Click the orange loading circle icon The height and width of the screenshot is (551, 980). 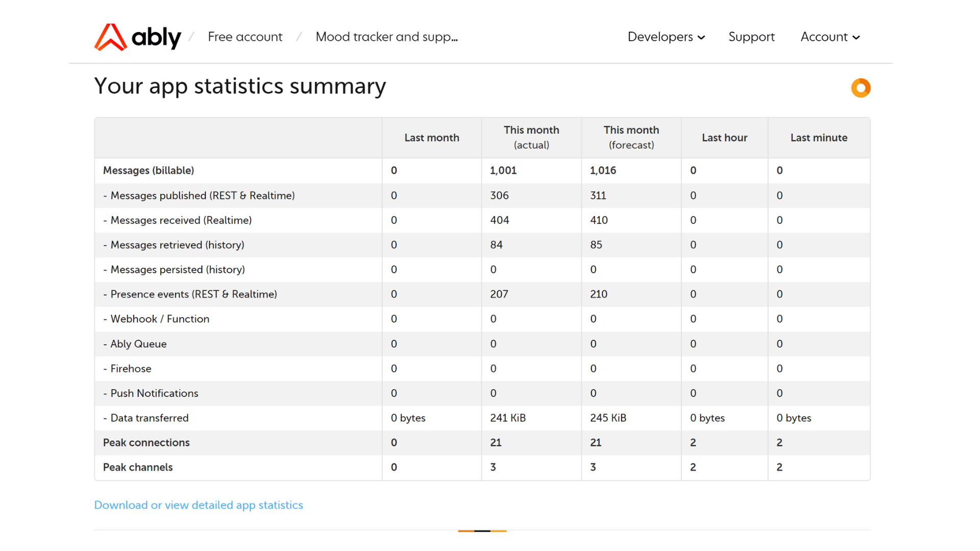[861, 88]
